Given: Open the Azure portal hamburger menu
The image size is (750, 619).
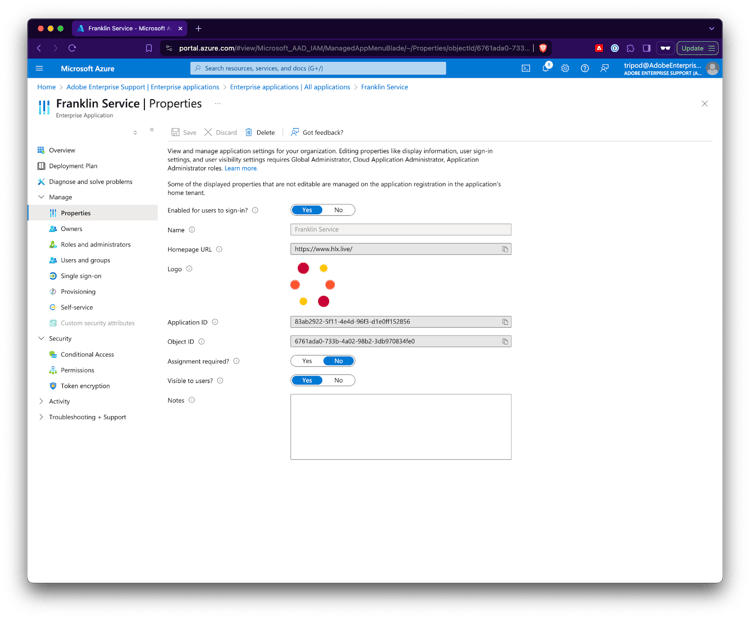Looking at the screenshot, I should tap(39, 68).
